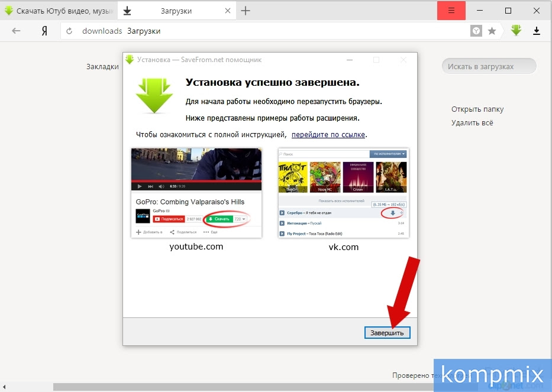552x392 pixels.
Task: Click the youtube.com example thumbnail
Action: 196,193
